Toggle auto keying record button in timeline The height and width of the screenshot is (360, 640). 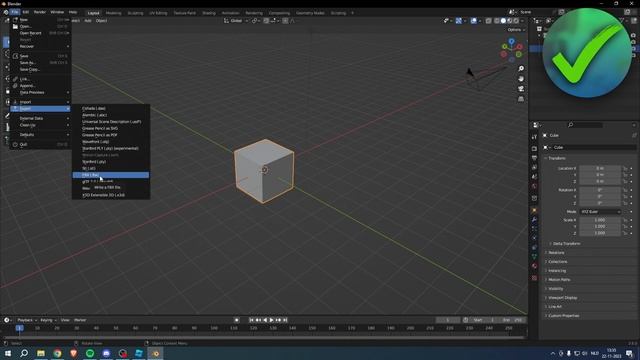[x=237, y=320]
